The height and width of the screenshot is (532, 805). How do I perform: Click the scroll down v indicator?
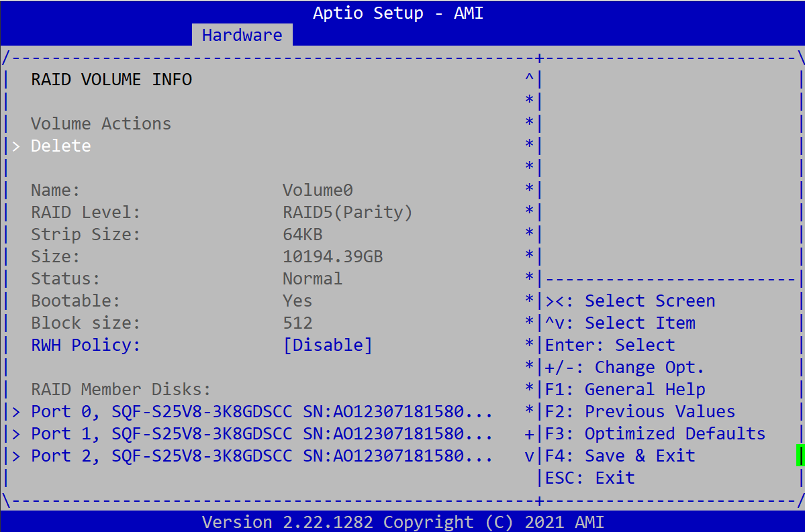tap(529, 456)
